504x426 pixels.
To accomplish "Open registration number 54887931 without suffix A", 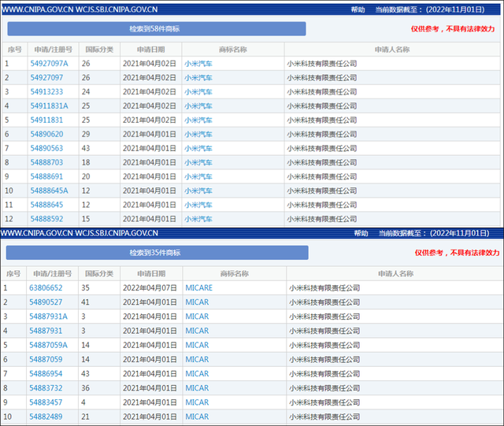I will (46, 332).
